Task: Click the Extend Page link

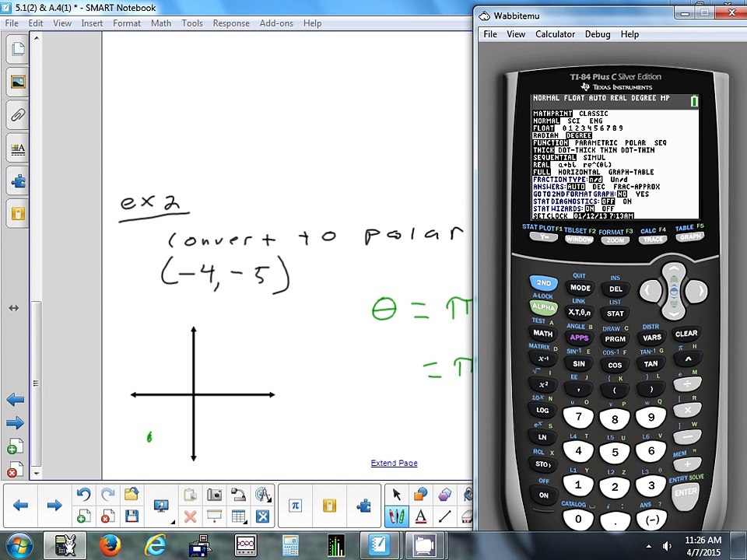Action: (x=394, y=463)
